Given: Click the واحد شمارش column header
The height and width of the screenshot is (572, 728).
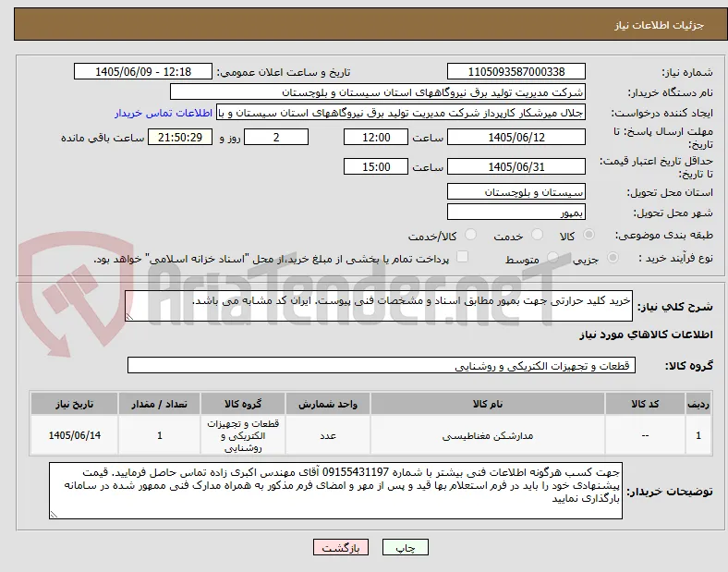Looking at the screenshot, I should pos(328,404).
